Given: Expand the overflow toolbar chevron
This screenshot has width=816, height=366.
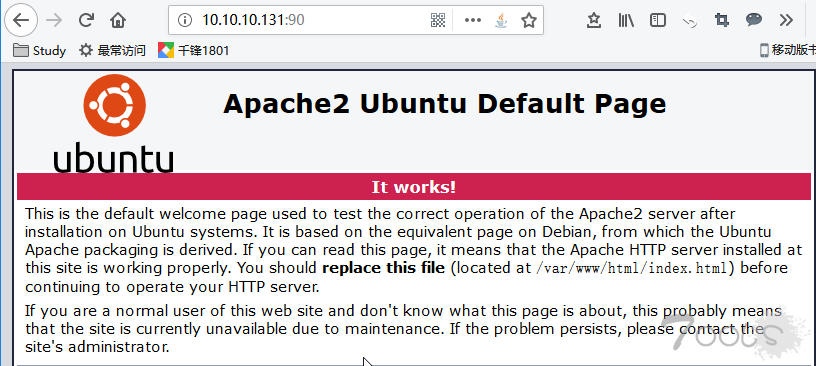Looking at the screenshot, I should click(786, 20).
